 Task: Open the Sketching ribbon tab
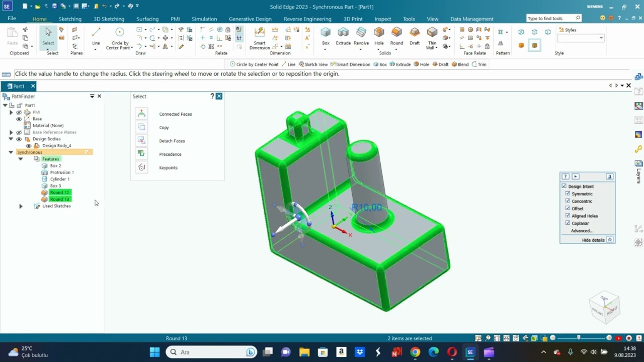click(x=70, y=19)
